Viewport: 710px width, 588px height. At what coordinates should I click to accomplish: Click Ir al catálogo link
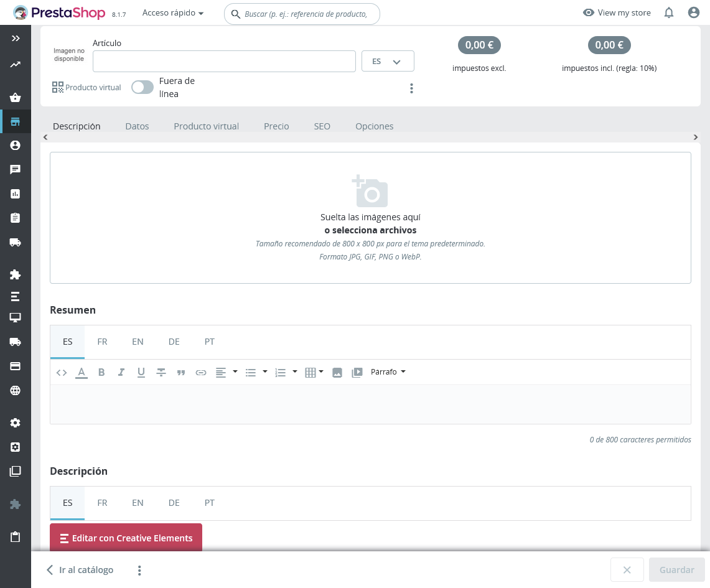click(x=80, y=570)
